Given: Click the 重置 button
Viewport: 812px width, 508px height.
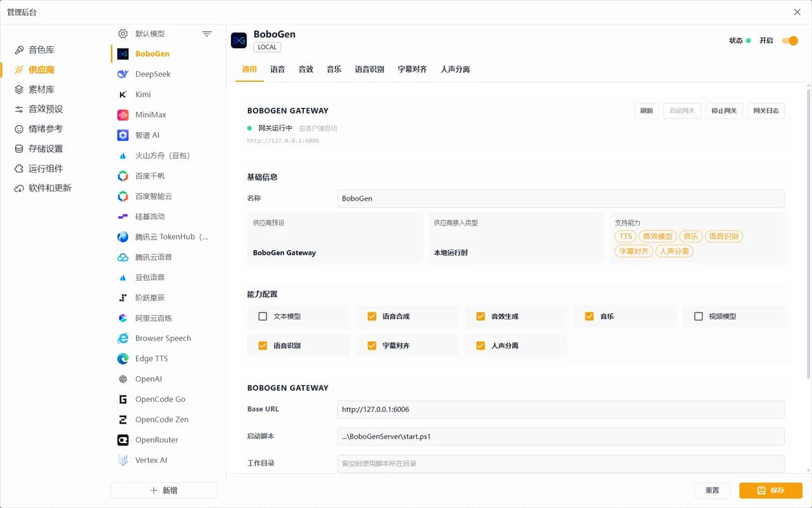Looking at the screenshot, I should (x=712, y=490).
